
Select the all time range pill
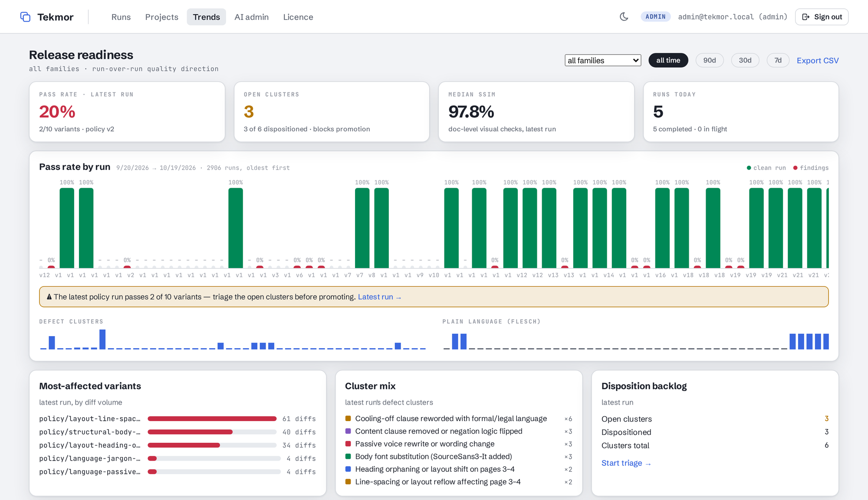pyautogui.click(x=668, y=60)
